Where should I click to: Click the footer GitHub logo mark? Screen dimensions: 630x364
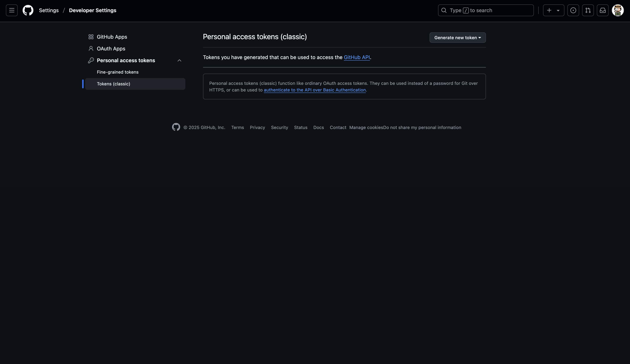point(176,127)
